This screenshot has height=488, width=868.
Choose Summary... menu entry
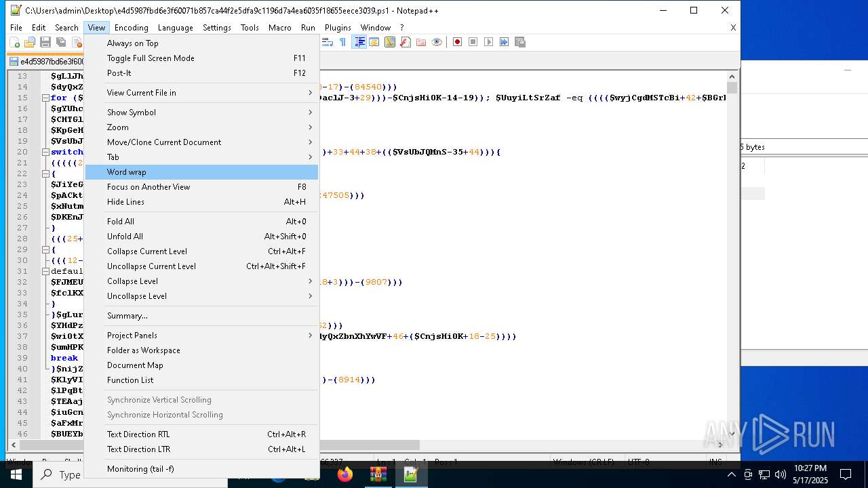[201, 316]
